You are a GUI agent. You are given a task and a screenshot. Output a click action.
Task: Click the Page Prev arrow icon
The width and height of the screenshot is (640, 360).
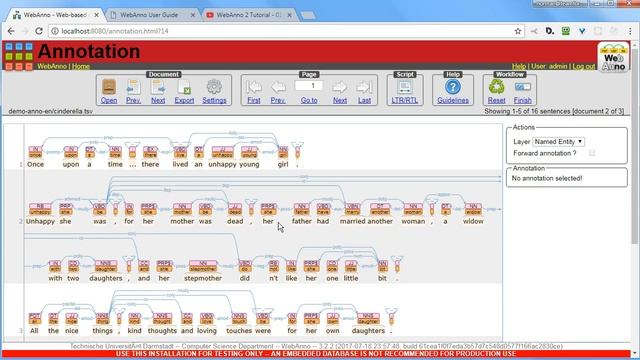pos(278,87)
